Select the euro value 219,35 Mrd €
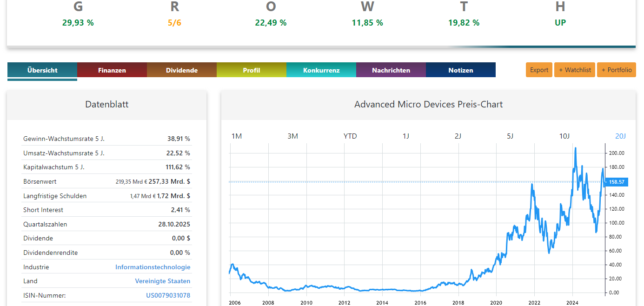 pyautogui.click(x=131, y=182)
